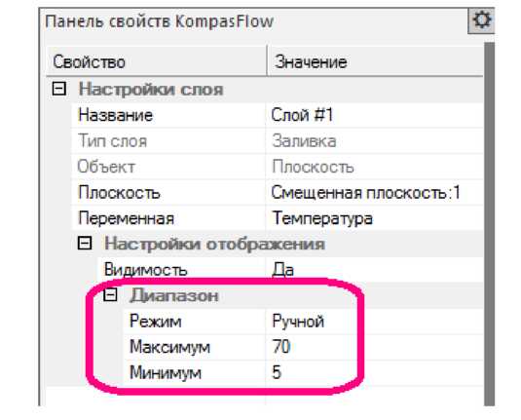The width and height of the screenshot is (521, 420).
Task: Edit the Минимум value 5
Action: [374, 372]
